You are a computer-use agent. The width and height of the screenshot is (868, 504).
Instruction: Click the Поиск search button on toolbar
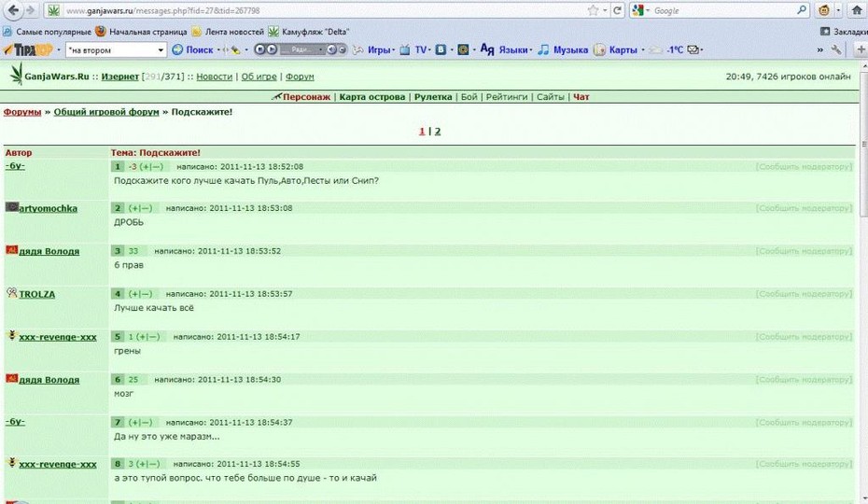[x=192, y=49]
